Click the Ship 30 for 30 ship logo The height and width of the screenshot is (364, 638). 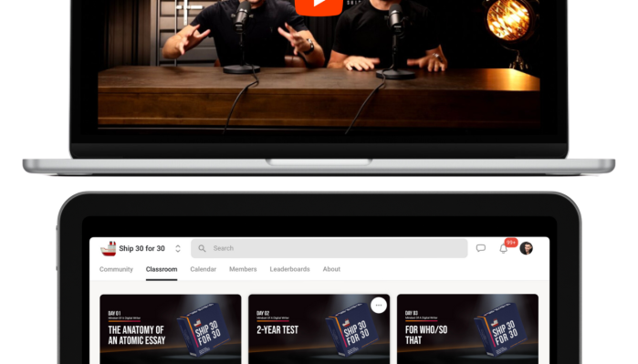tap(109, 248)
